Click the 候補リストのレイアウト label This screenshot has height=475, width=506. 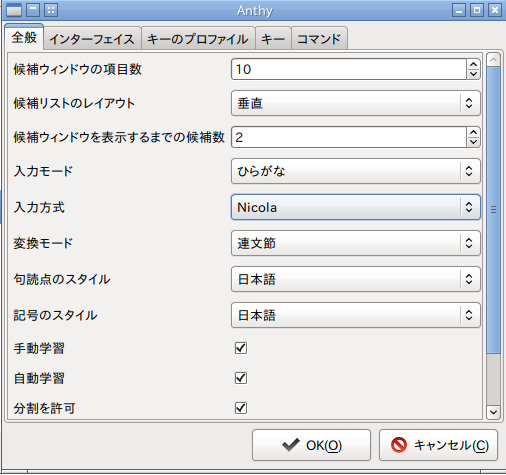tap(74, 103)
